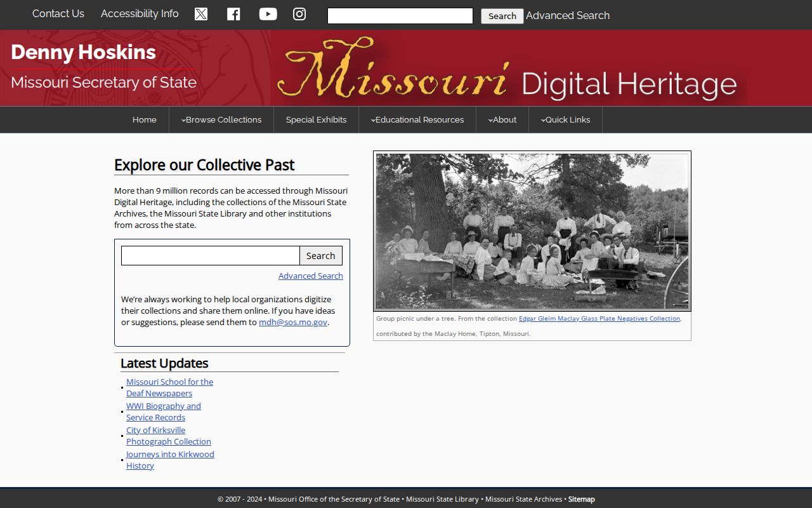Open the header Advanced Search link
Image resolution: width=812 pixels, height=508 pixels.
pos(568,16)
